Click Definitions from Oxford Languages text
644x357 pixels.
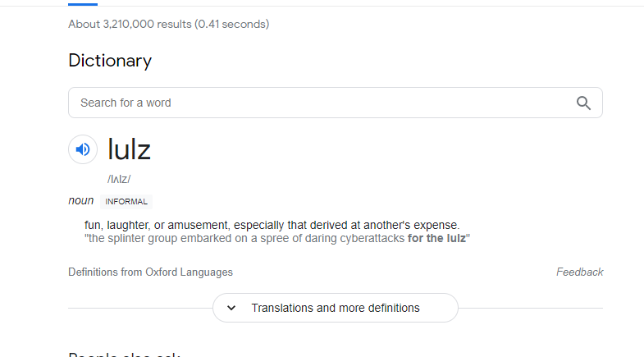coord(150,272)
